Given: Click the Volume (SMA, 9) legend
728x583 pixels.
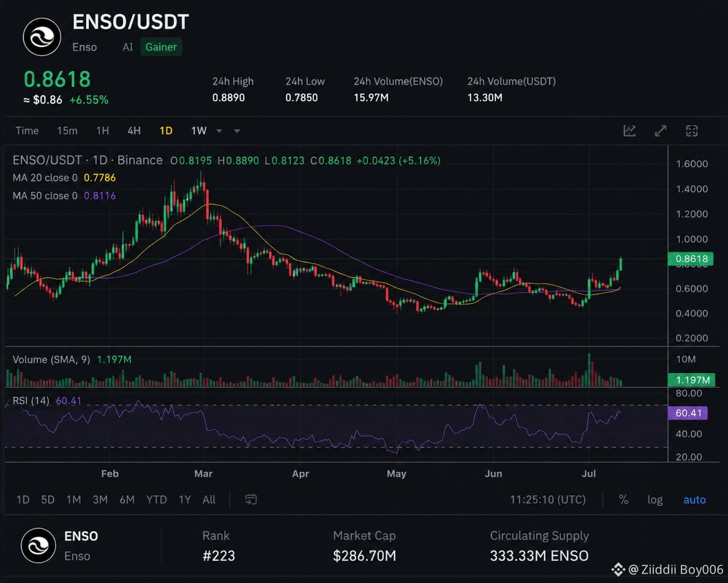Looking at the screenshot, I should point(72,360).
